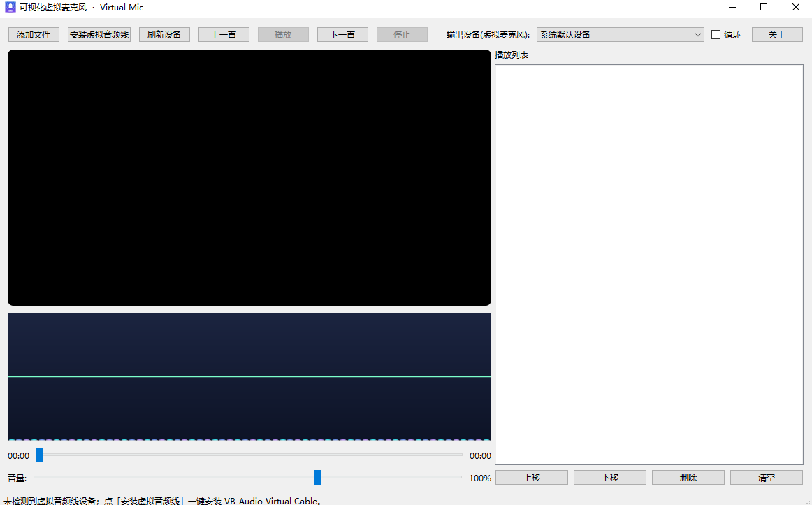Click the 安装虚拟音频线 button
This screenshot has width=812, height=505.
tap(99, 35)
